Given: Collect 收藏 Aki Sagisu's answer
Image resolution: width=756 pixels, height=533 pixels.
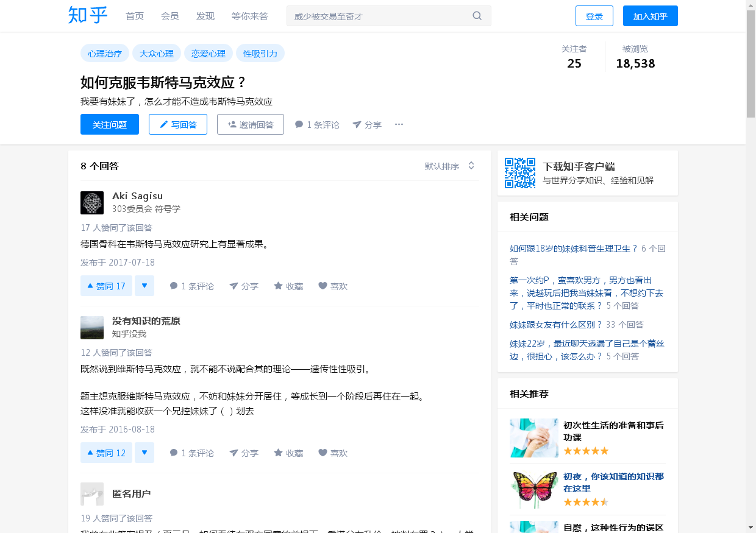Looking at the screenshot, I should (288, 286).
